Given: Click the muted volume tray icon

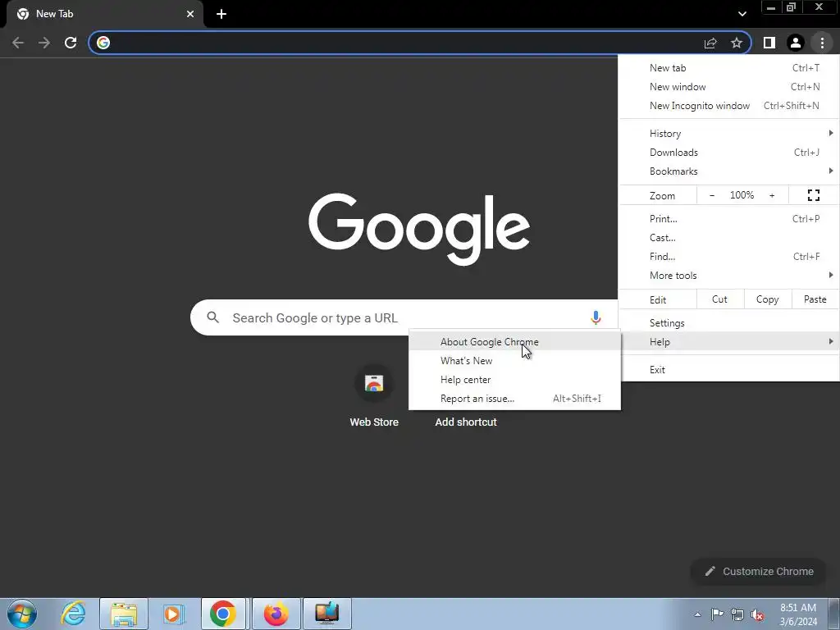Looking at the screenshot, I should (x=757, y=614).
